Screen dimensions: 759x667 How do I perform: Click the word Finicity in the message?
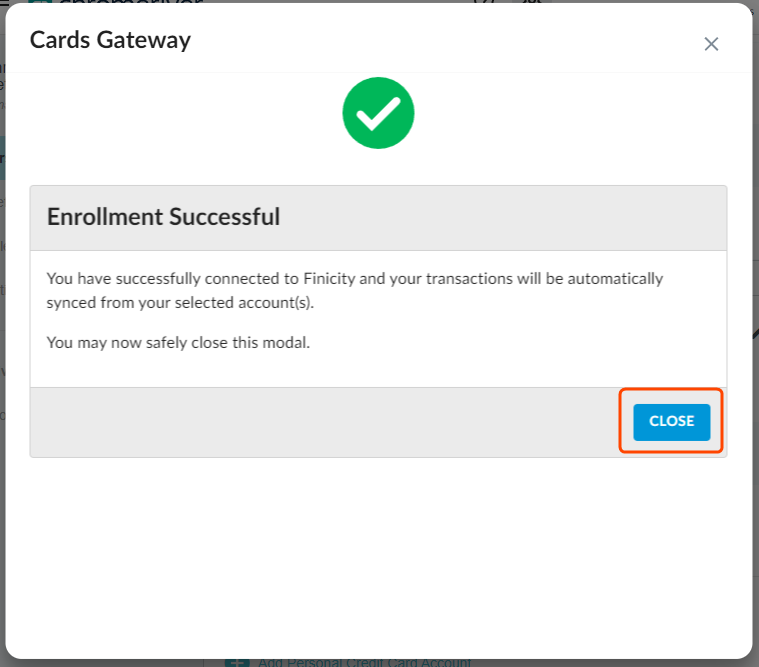click(x=329, y=278)
